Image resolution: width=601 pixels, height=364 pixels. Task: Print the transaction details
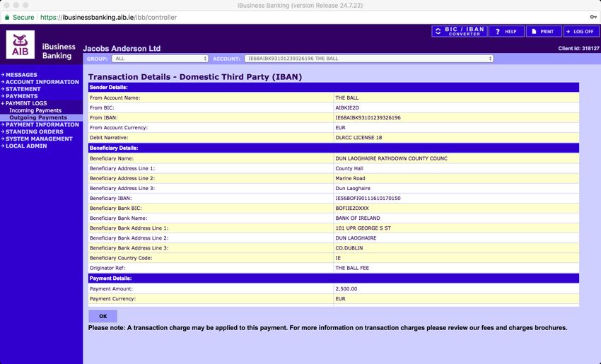pos(544,31)
